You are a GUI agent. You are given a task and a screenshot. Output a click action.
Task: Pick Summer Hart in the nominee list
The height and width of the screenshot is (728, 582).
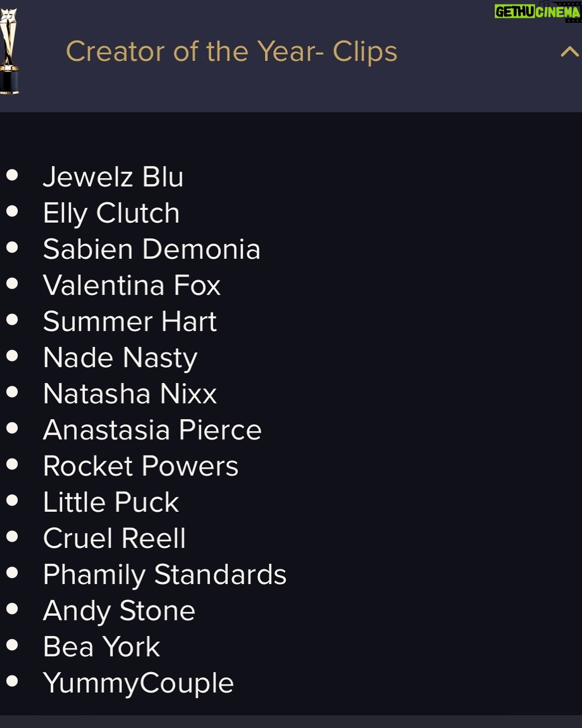click(130, 321)
